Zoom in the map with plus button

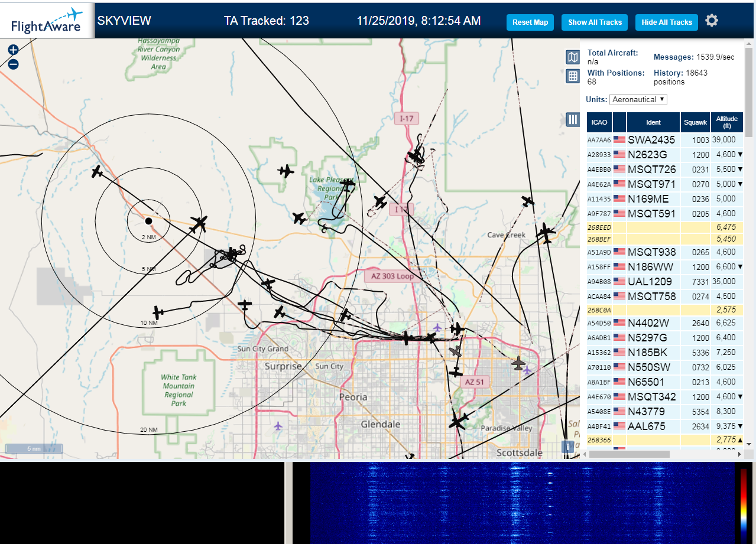[x=13, y=50]
